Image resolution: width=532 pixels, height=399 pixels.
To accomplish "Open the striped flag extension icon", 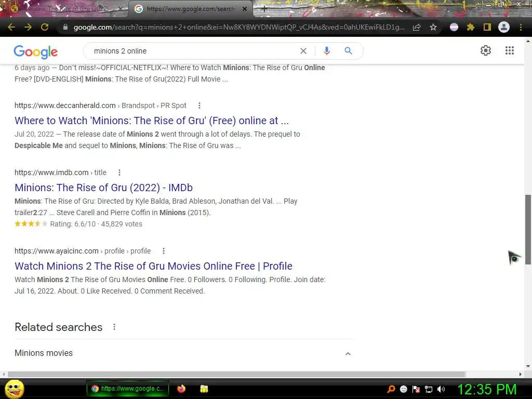I will (454, 27).
